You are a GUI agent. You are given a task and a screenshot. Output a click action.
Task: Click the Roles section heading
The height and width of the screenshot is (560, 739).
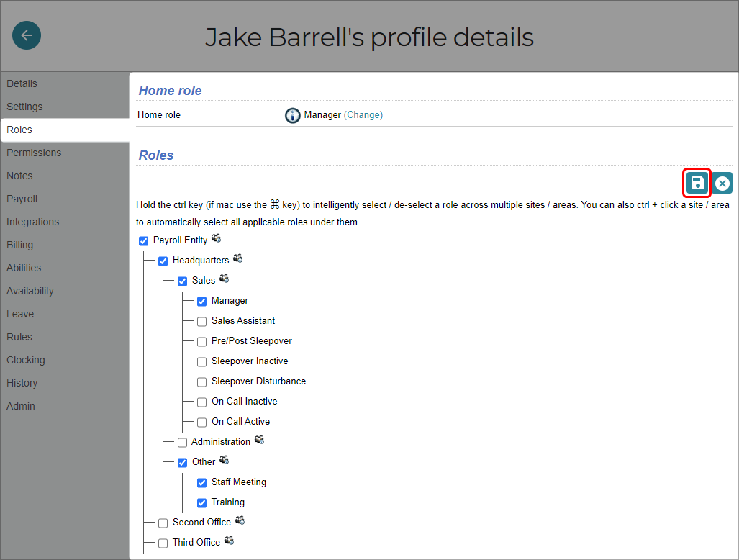click(x=156, y=155)
